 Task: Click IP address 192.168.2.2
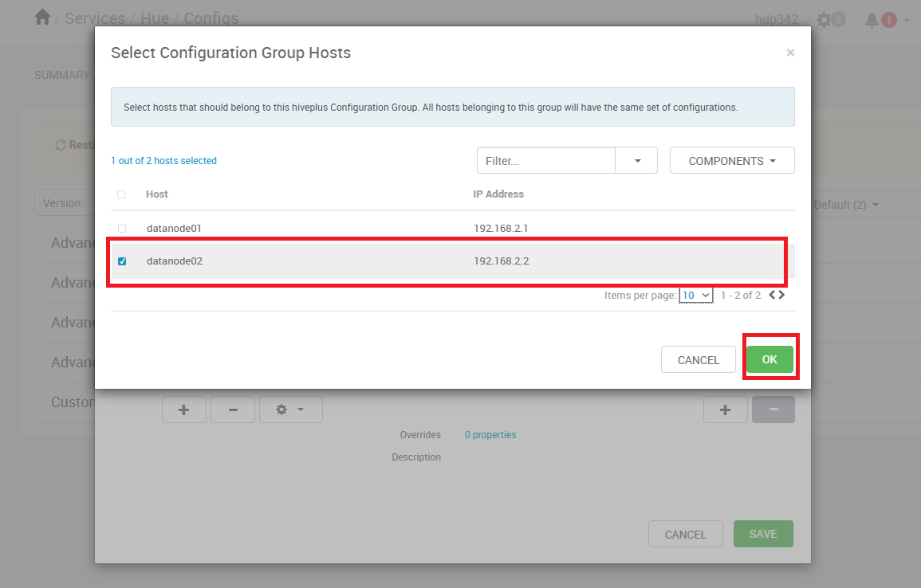502,261
